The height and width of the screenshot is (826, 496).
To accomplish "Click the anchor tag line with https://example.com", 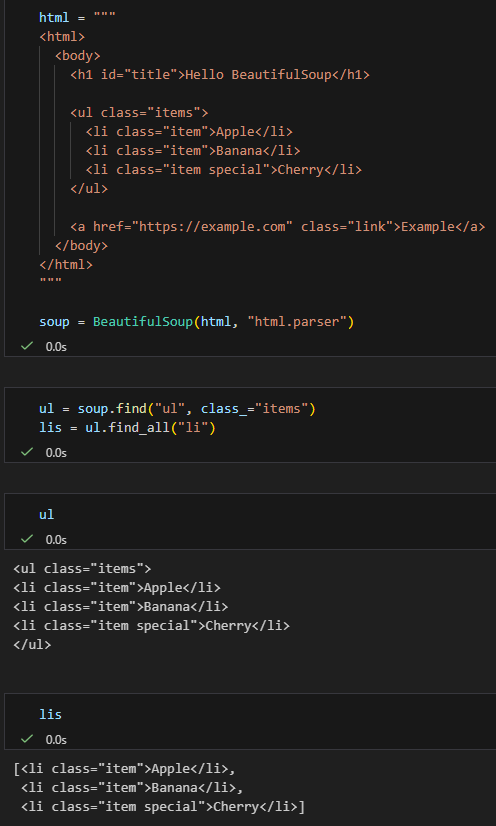I will point(277,227).
